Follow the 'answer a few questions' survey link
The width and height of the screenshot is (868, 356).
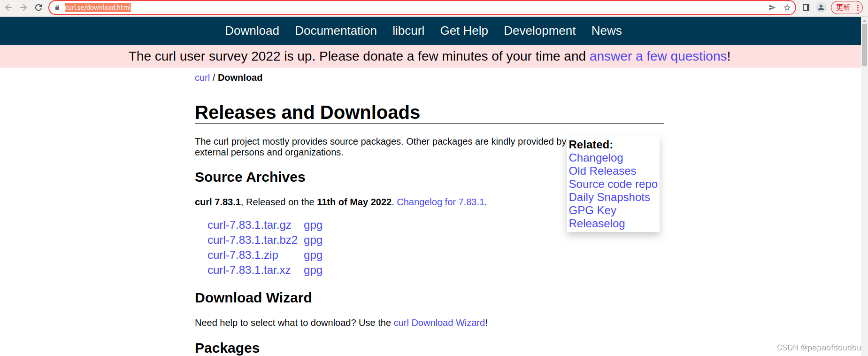pyautogui.click(x=658, y=56)
